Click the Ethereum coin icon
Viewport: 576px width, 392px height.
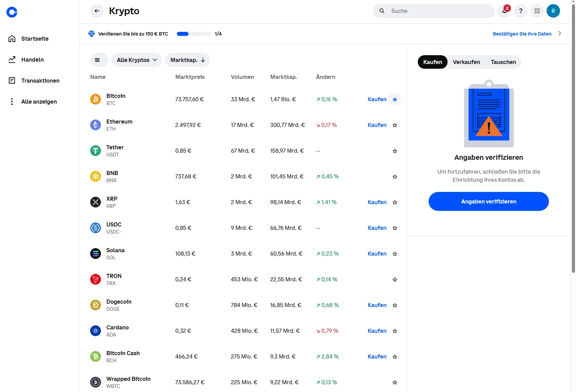pyautogui.click(x=96, y=125)
